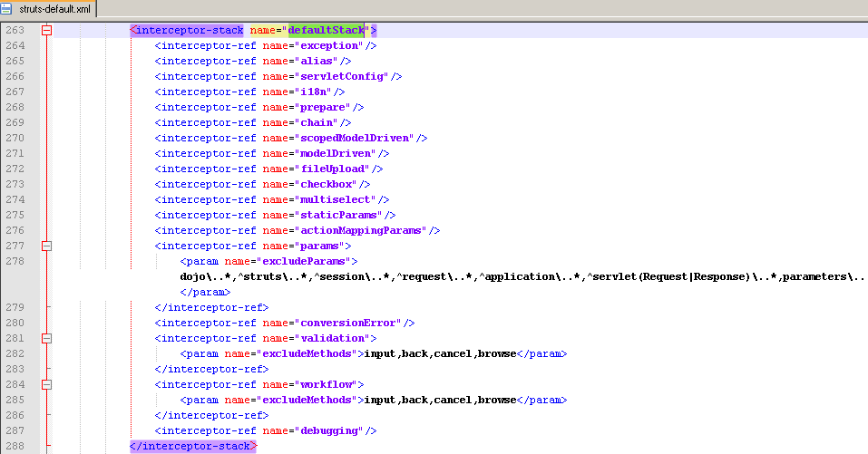Click the "conversionError" interceptor name
Screen dimensions: 868x454
(349, 323)
